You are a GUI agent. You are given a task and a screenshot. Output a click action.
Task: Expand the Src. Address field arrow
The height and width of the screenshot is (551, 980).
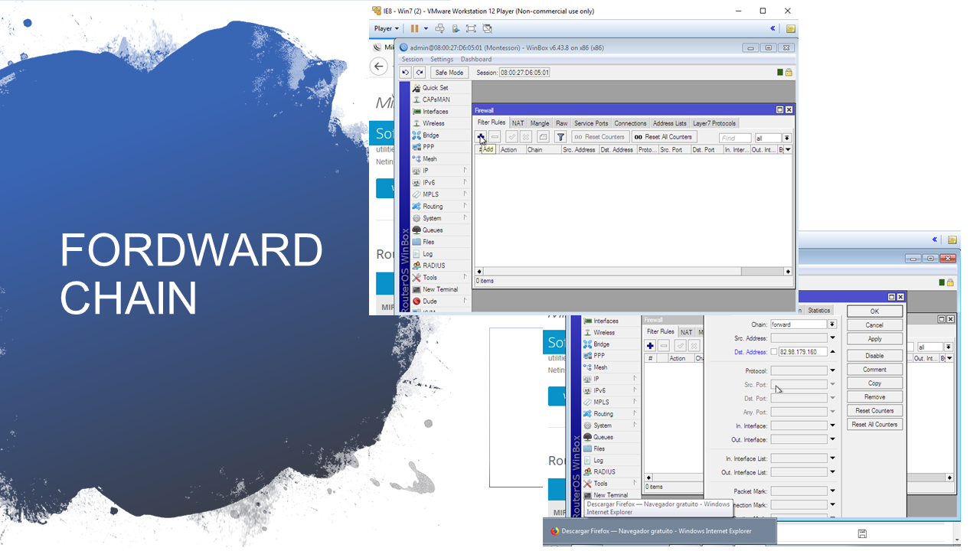click(832, 338)
